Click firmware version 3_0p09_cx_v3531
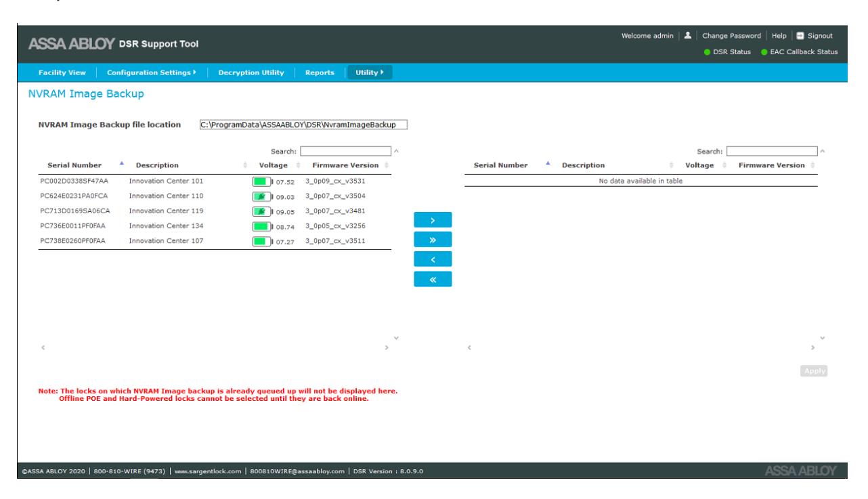 tap(337, 181)
